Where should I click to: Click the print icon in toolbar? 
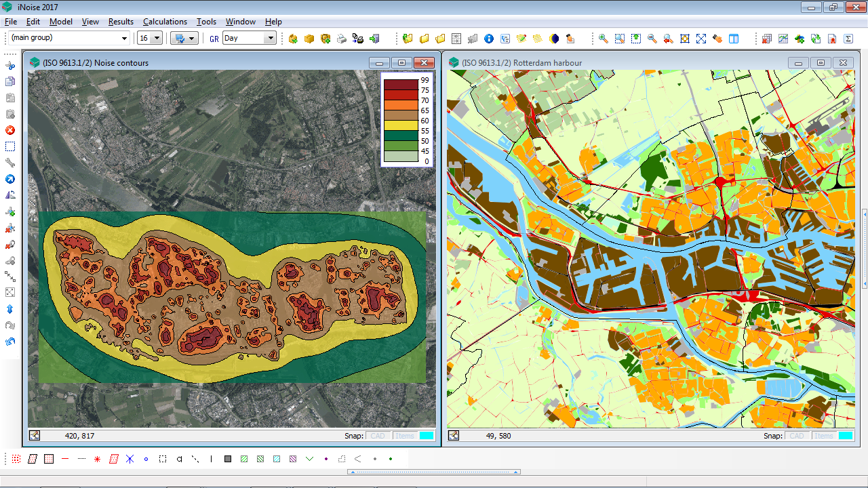pyautogui.click(x=342, y=39)
